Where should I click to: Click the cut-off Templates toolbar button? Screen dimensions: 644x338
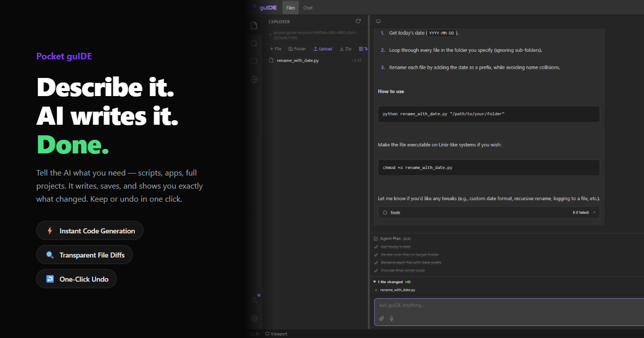point(363,49)
